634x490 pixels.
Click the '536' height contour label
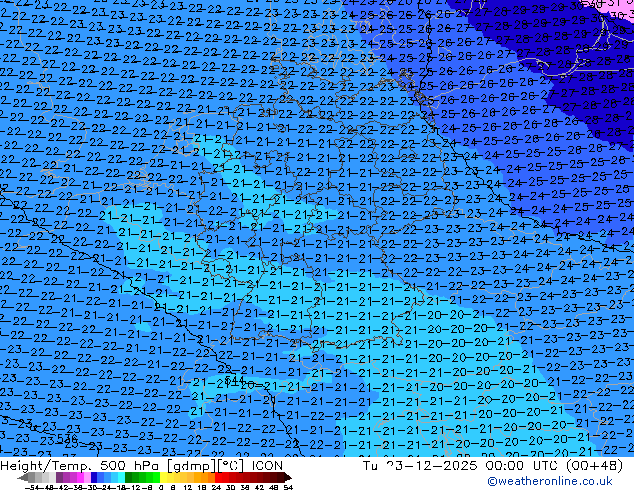(67, 438)
